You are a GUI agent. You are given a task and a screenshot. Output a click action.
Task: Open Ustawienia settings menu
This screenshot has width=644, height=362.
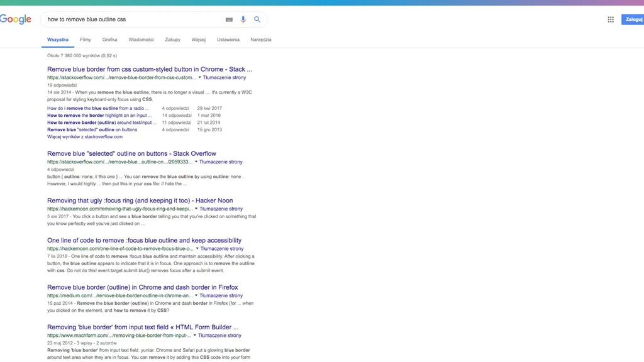pos(228,40)
